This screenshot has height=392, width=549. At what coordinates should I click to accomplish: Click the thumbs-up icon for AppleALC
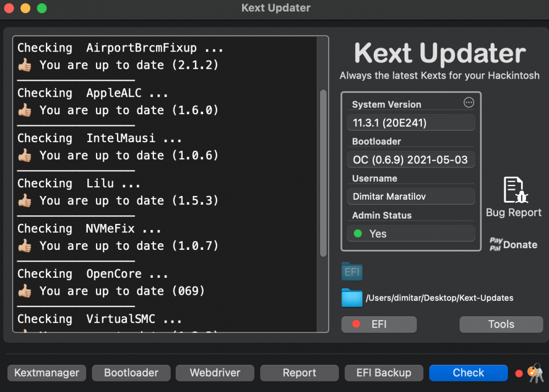25,110
